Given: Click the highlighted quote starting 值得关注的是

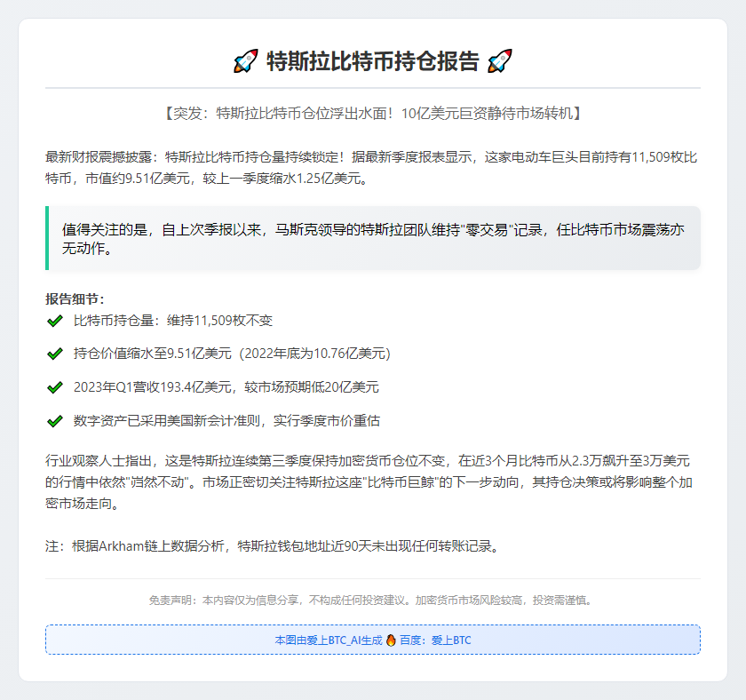Looking at the screenshot, I should (x=373, y=238).
